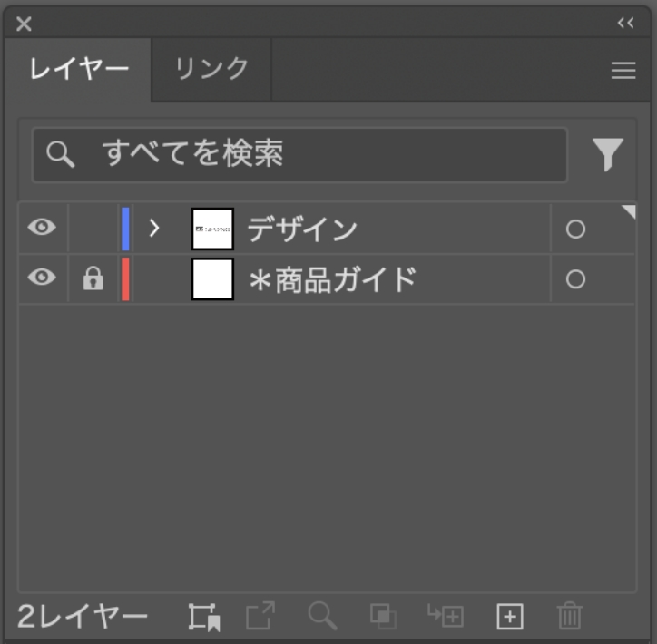Click the filter funnel icon
The height and width of the screenshot is (644, 657).
coord(608,155)
